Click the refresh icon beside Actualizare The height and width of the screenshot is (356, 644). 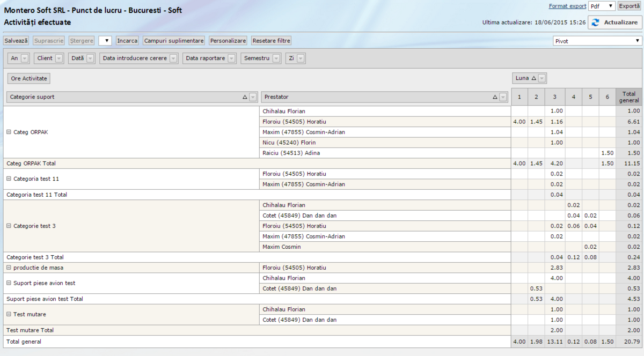596,23
